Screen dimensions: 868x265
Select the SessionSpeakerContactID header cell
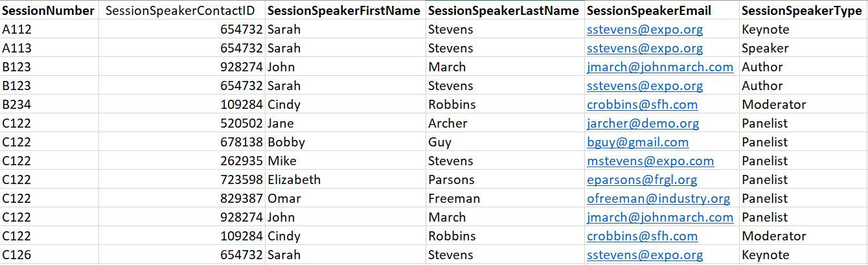coord(182,11)
